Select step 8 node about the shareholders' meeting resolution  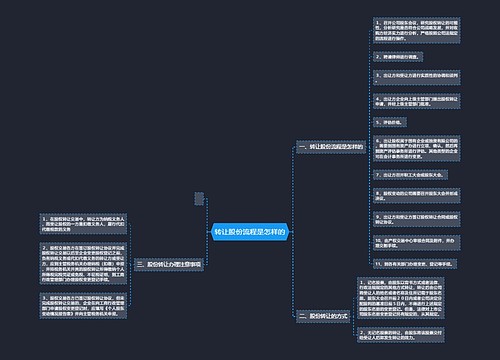point(417,196)
